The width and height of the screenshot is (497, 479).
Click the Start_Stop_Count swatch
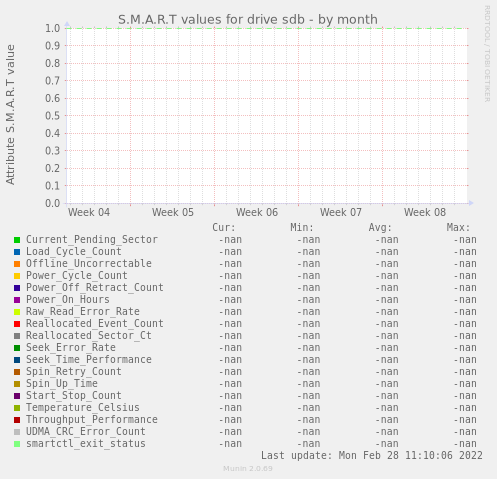tap(17, 396)
